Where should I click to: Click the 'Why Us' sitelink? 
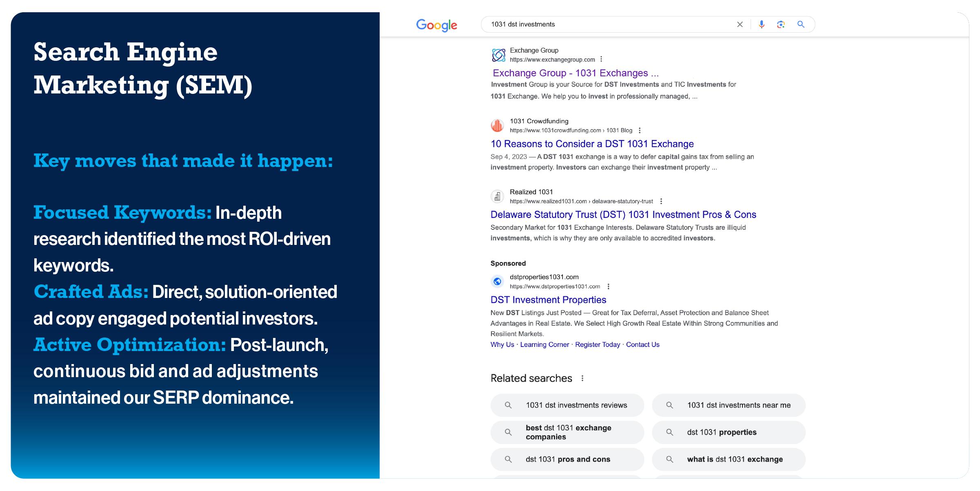click(502, 344)
